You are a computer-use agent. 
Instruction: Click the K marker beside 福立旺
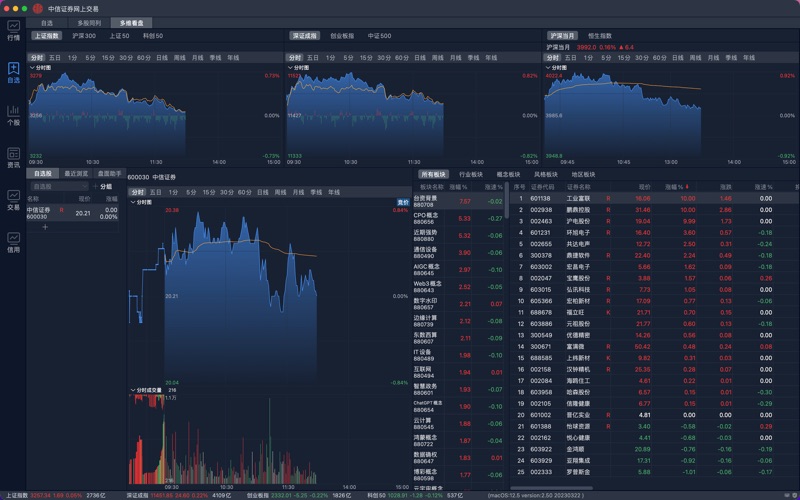[608, 312]
